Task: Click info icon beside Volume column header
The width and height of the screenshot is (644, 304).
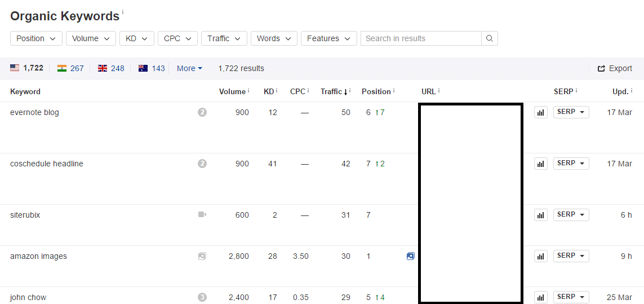Action: pos(249,90)
